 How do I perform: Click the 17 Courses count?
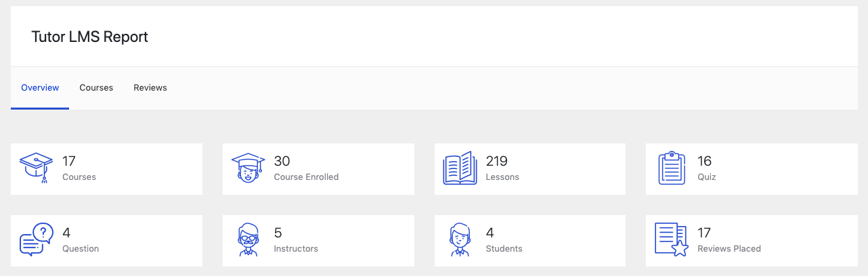click(x=68, y=161)
